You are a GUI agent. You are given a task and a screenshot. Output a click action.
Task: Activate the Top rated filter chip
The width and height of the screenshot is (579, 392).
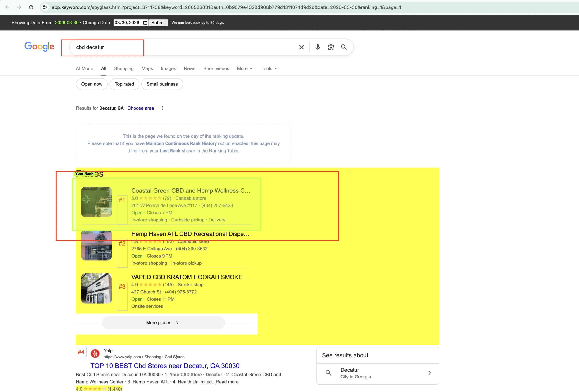tap(124, 84)
